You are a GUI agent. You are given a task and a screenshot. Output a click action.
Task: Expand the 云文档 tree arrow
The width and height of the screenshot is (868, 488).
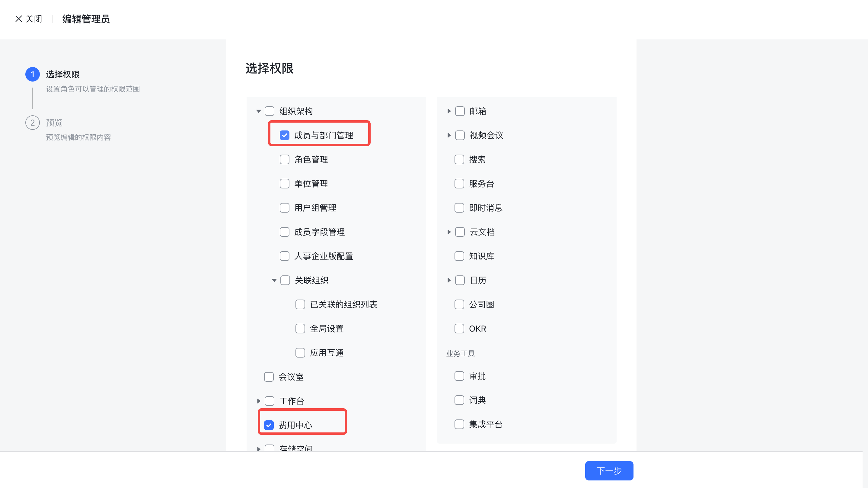coord(449,232)
